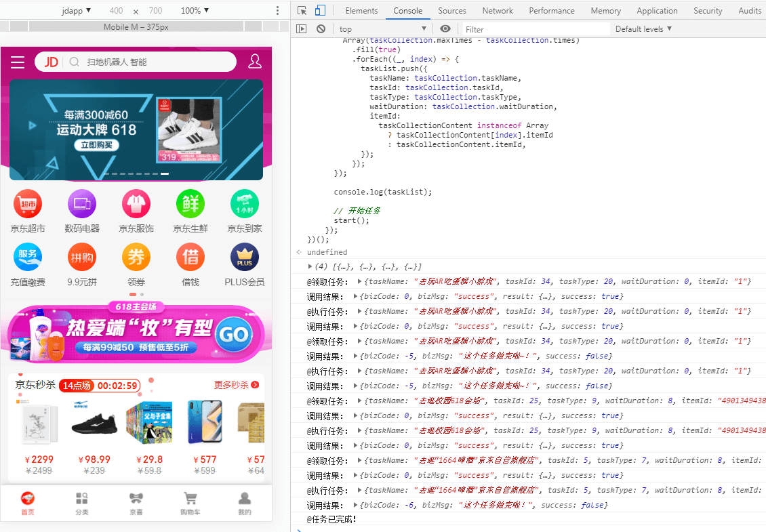Screen dimensions: 766x532
Task: Open the user profile icon in JD header
Action: [x=254, y=62]
